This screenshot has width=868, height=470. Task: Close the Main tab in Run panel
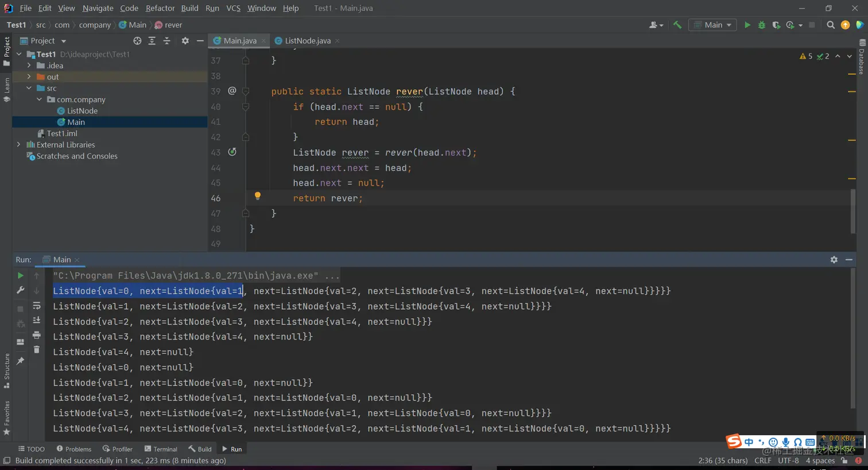(77, 260)
